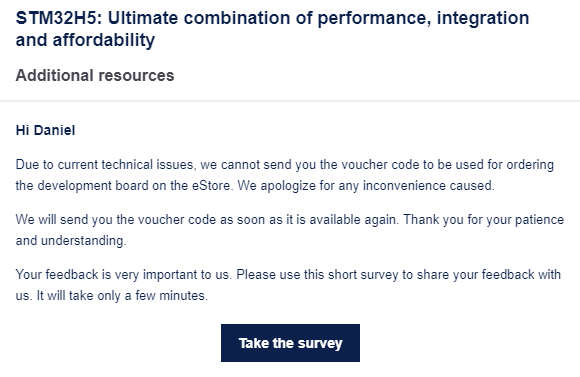The height and width of the screenshot is (377, 580).
Task: Click the phrase "current technical issues"
Action: (x=125, y=165)
